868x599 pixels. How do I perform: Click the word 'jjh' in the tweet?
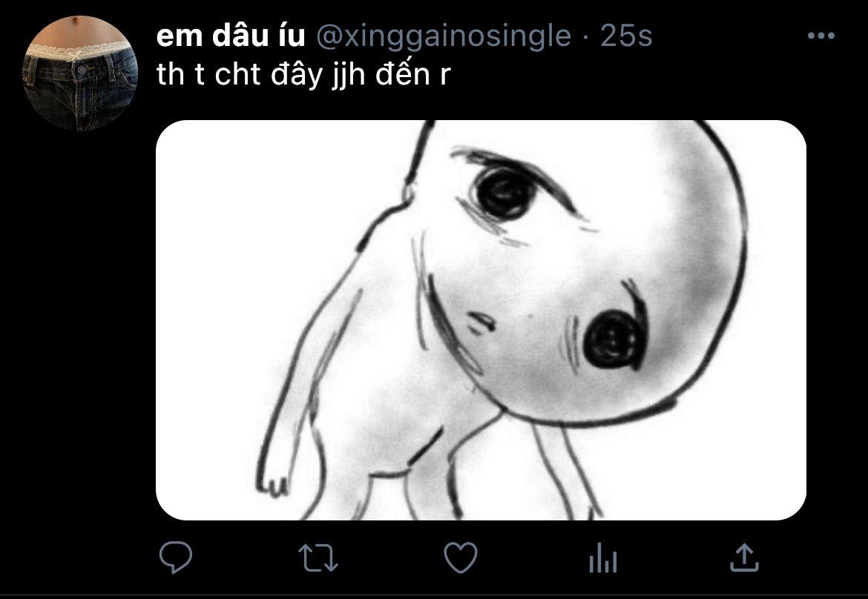coord(349,76)
